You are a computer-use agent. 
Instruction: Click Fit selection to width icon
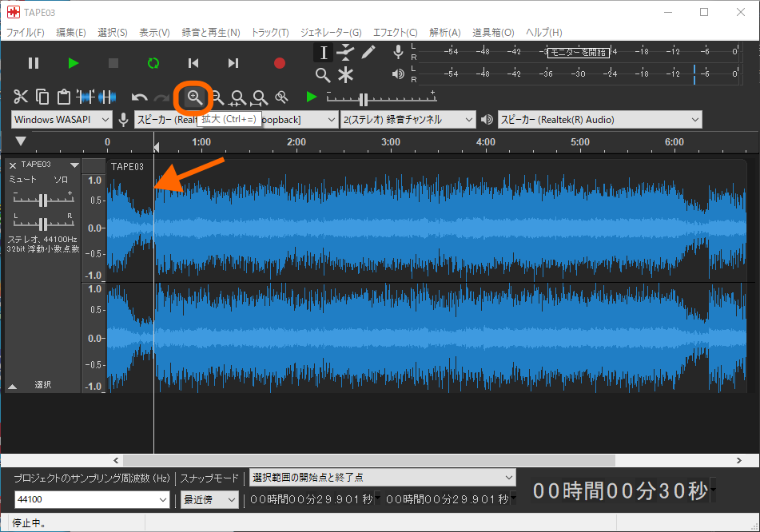tap(238, 98)
